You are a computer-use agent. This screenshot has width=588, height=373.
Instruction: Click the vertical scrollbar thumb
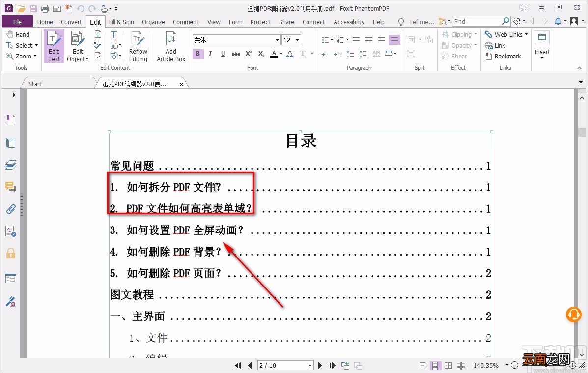pos(582,132)
